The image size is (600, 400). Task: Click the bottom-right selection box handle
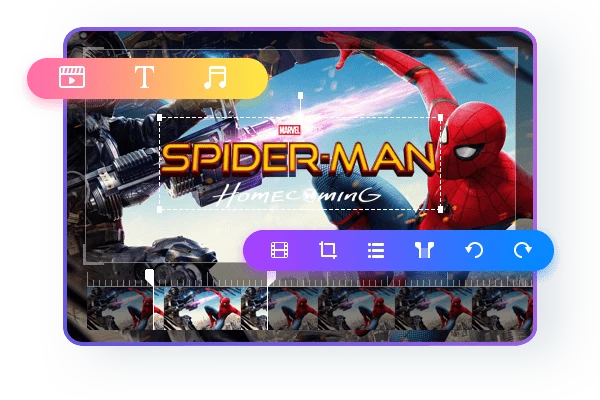(440, 209)
